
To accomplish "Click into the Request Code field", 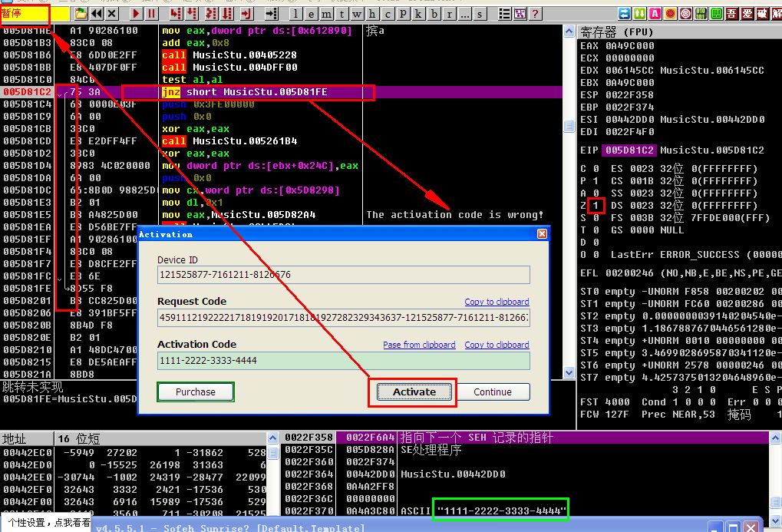I will (x=343, y=317).
